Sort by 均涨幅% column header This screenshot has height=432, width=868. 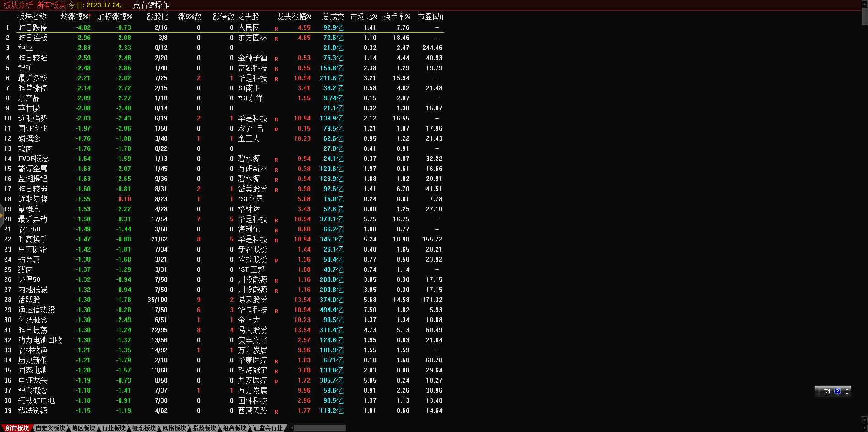click(x=76, y=16)
